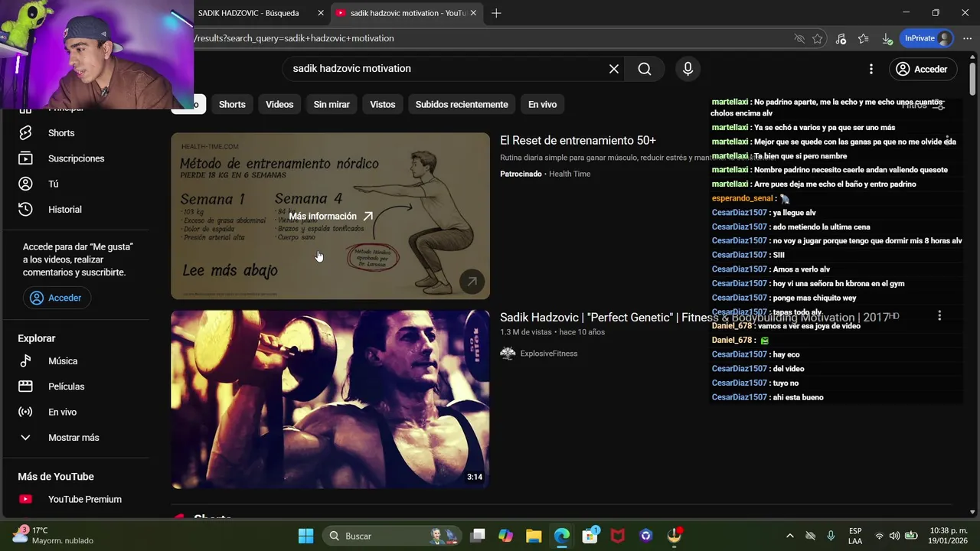Open McAfee from taskbar
The image size is (980, 551).
tap(617, 536)
